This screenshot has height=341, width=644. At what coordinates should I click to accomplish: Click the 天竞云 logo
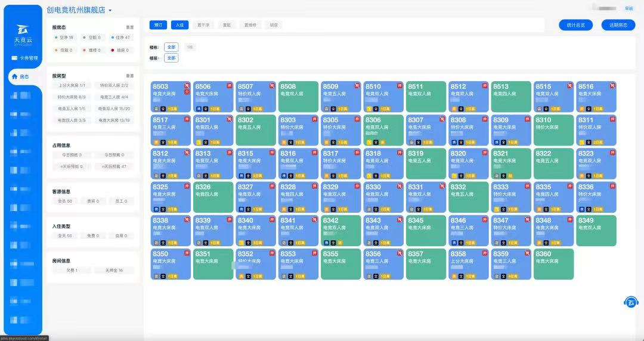point(23,35)
